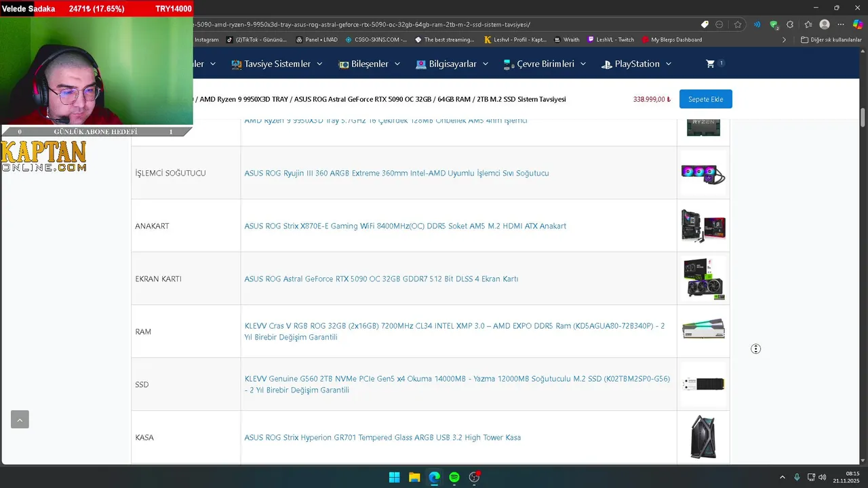
Task: Open The best streaming bookmark
Action: [445, 40]
